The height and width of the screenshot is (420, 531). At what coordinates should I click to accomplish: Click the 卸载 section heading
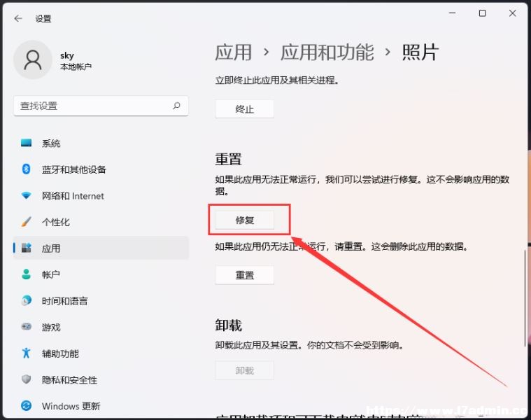coord(229,325)
